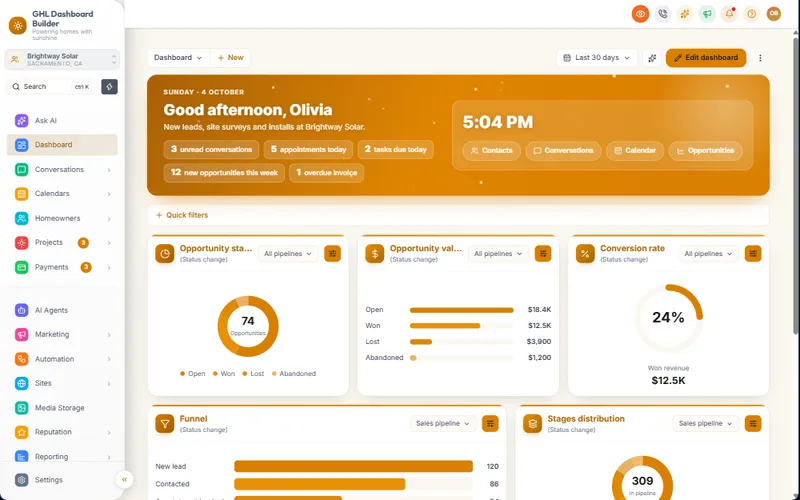Click the New dashboard button
This screenshot has height=500, width=800.
click(x=231, y=58)
